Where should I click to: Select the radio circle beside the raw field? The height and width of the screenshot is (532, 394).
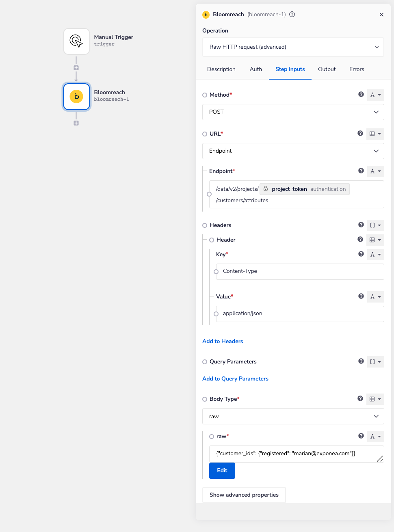click(212, 436)
